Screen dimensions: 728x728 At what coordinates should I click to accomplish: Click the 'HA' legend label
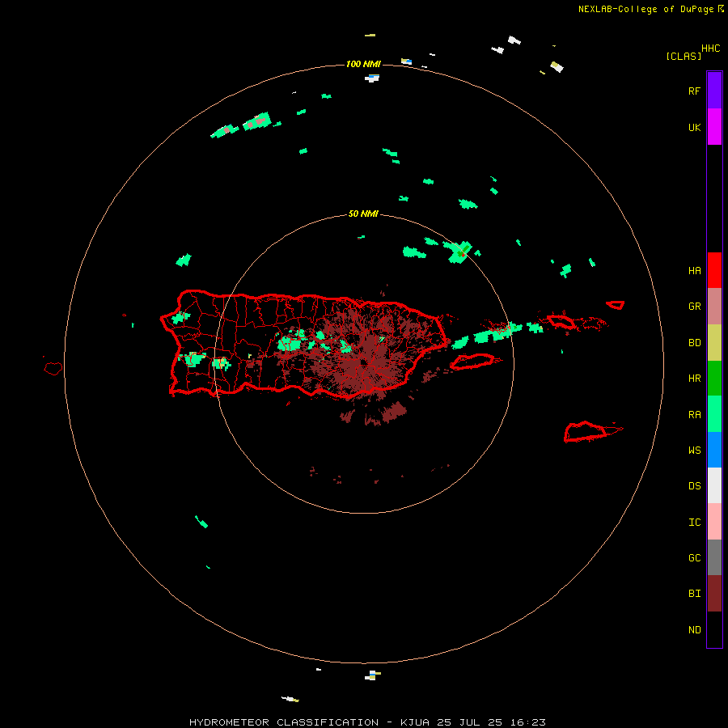tap(694, 270)
